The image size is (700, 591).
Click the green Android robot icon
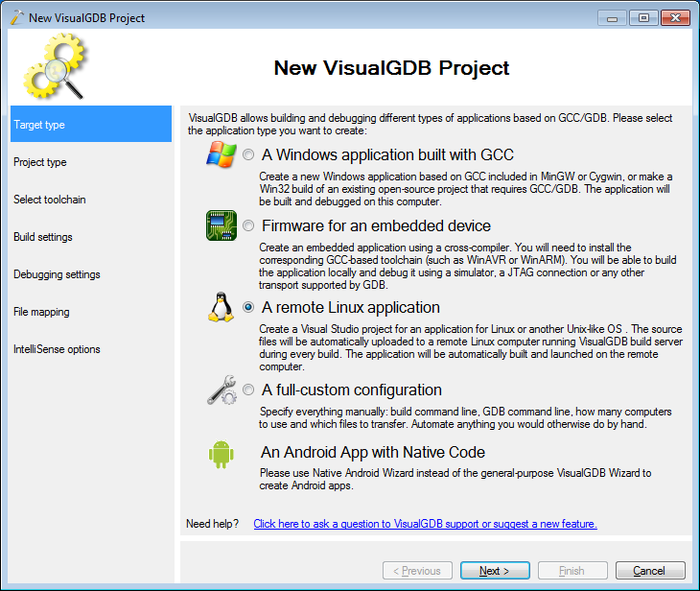click(221, 454)
